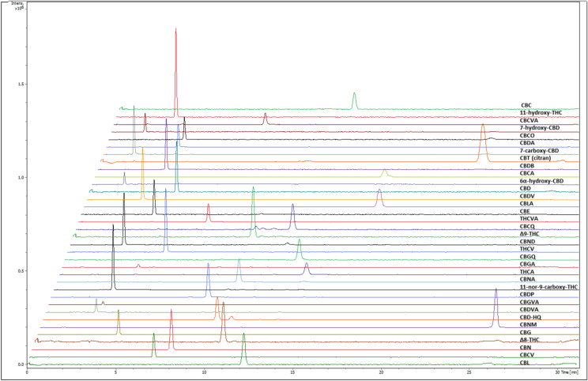The width and height of the screenshot is (588, 381).
Task: Click the 1.5 intensity axis tick
Action: click(x=20, y=84)
